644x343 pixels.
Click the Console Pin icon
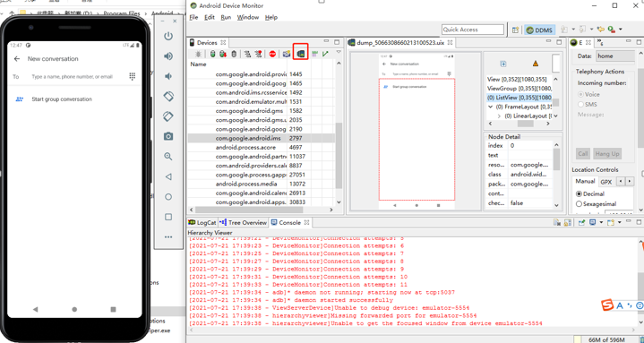pos(581,223)
